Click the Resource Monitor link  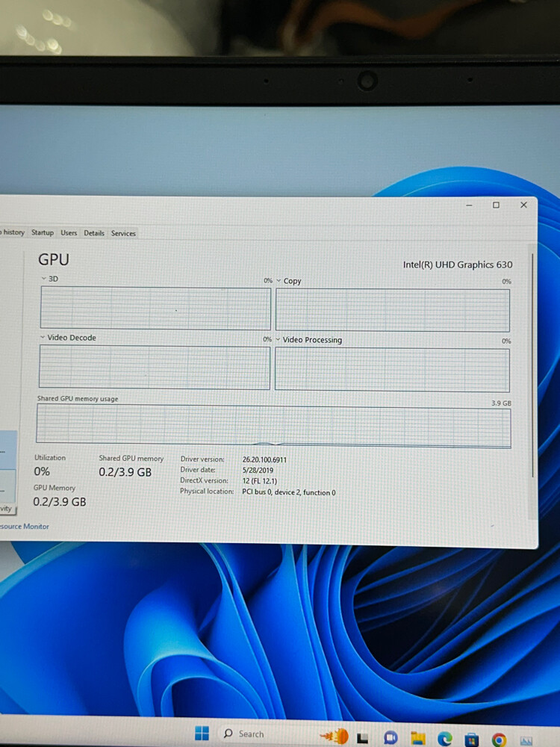25,527
